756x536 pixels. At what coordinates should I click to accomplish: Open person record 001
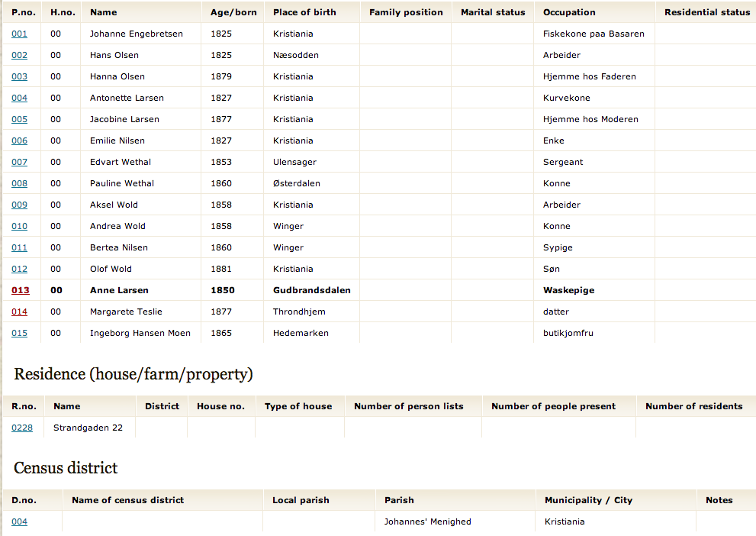19,34
